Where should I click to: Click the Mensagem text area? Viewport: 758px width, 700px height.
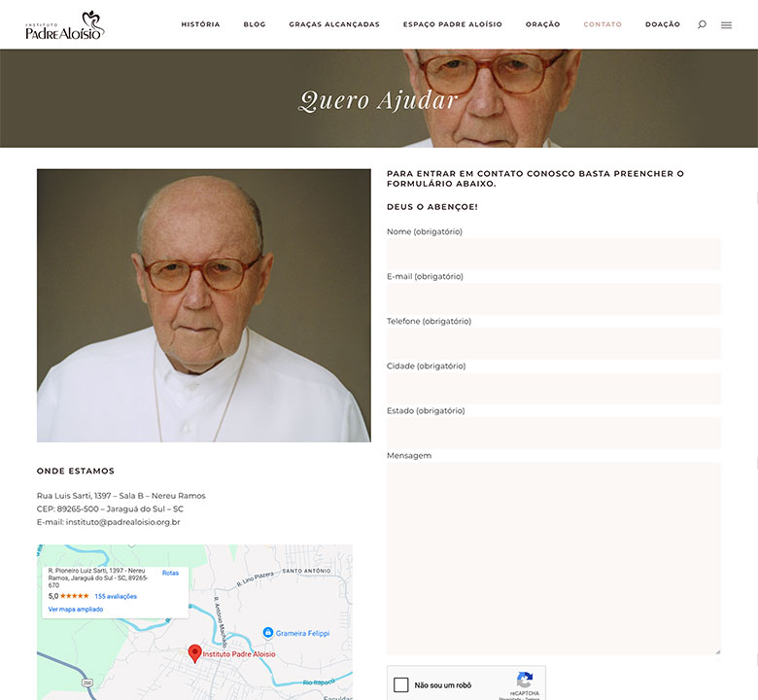tap(554, 558)
